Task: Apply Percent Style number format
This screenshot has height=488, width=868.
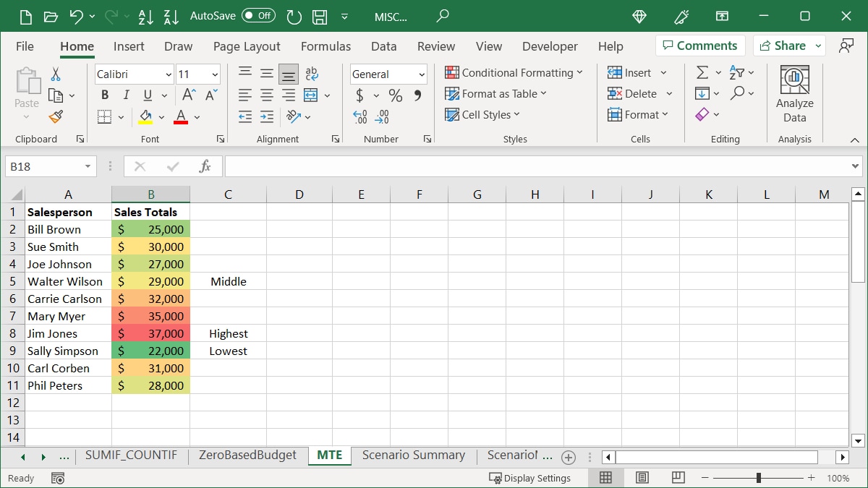Action: (395, 95)
